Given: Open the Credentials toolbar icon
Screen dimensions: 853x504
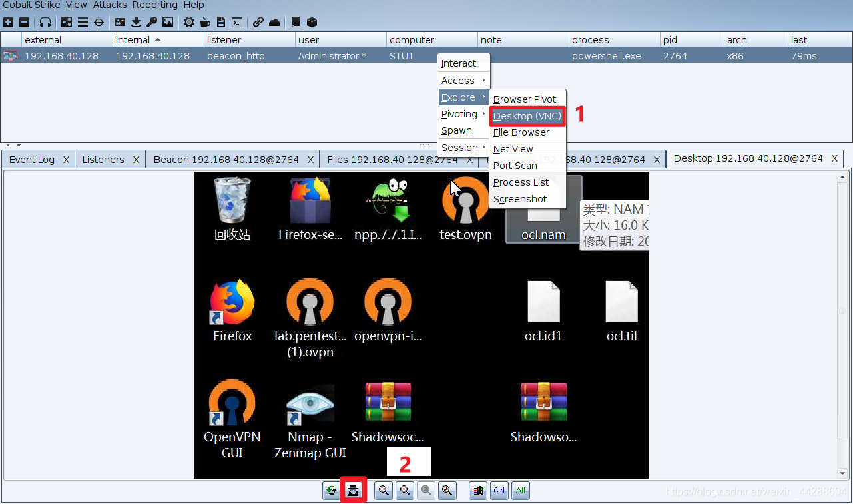Looking at the screenshot, I should coord(120,22).
